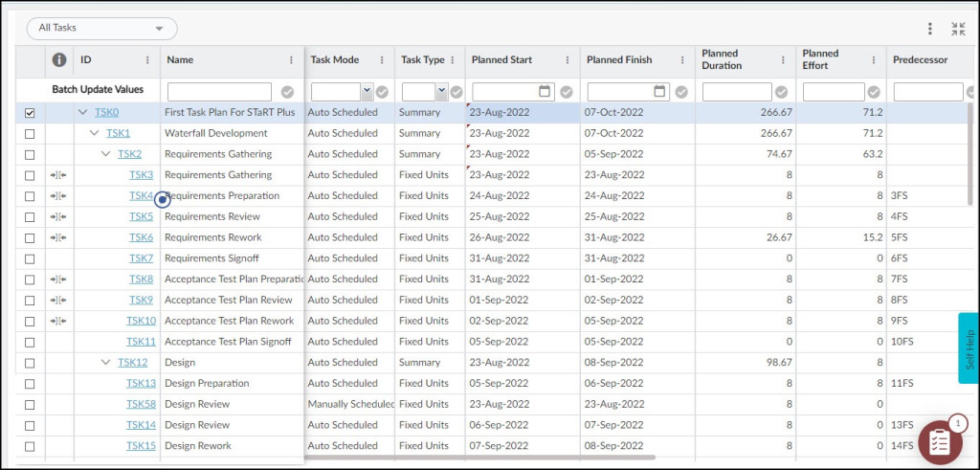The height and width of the screenshot is (470, 980).
Task: Click the collapse/minimize view arrows icon
Action: (958, 29)
